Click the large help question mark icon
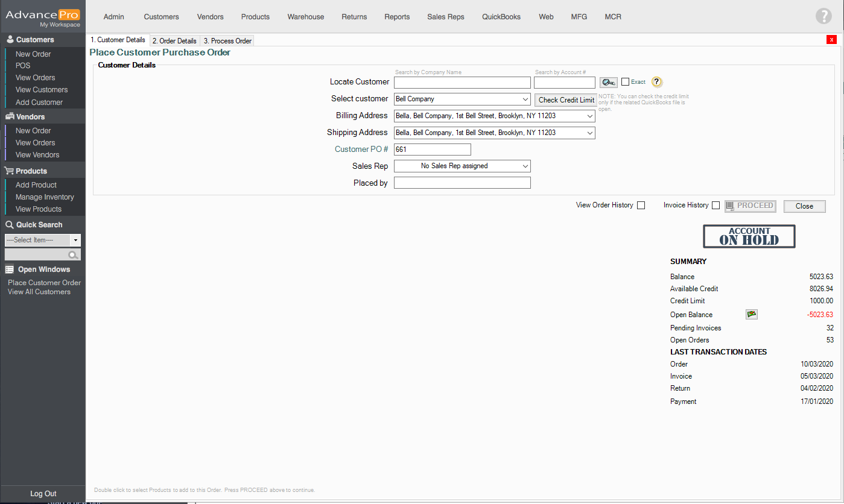The width and height of the screenshot is (844, 504). pos(823,16)
